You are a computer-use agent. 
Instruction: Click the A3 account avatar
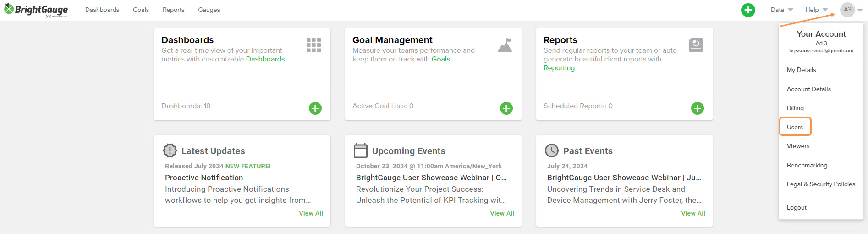pos(847,10)
